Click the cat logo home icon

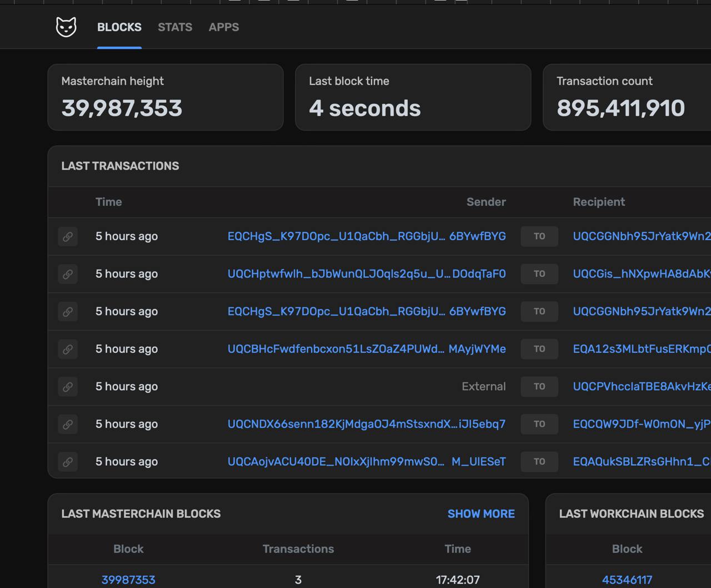pyautogui.click(x=66, y=27)
